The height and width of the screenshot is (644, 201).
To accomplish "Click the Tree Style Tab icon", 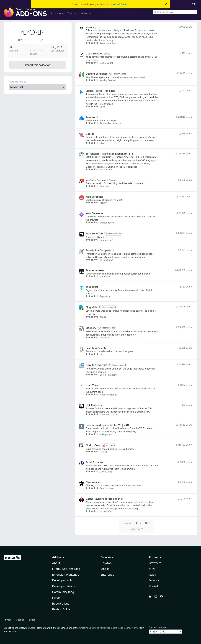I will click(82, 234).
